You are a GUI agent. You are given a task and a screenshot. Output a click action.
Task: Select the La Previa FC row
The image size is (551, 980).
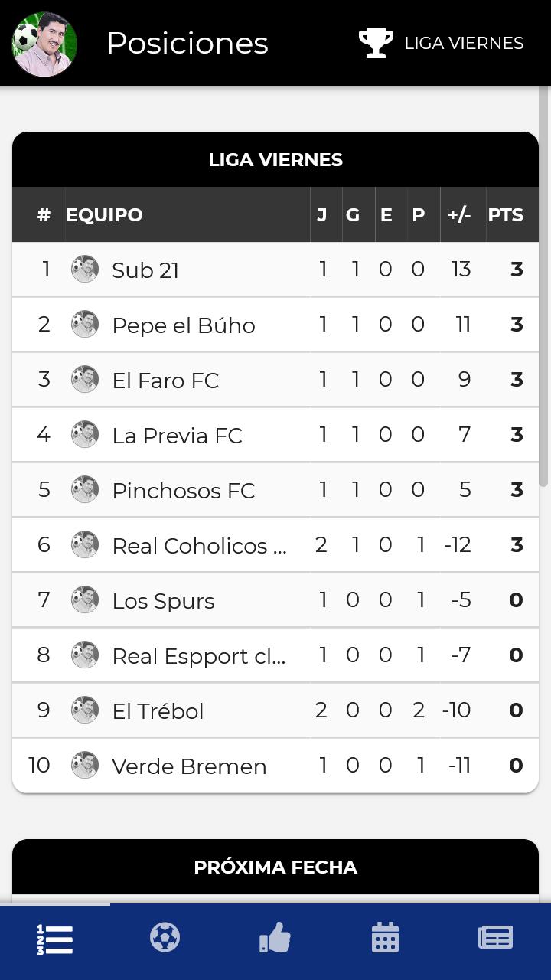[x=275, y=435]
